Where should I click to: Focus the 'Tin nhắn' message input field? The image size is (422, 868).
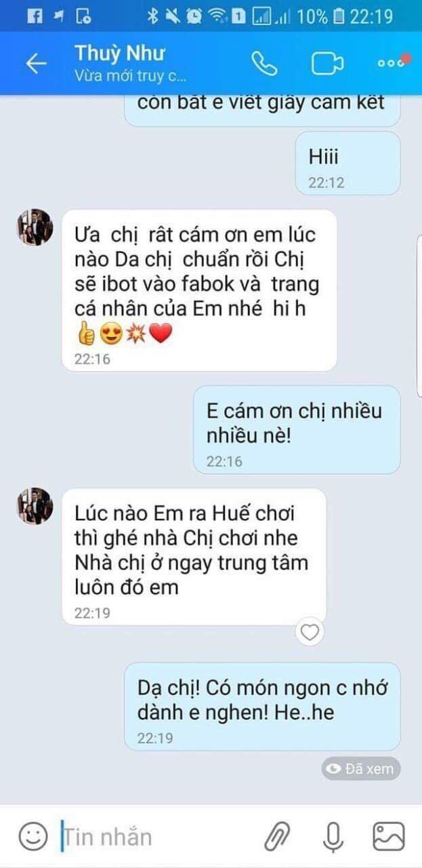coord(156,836)
